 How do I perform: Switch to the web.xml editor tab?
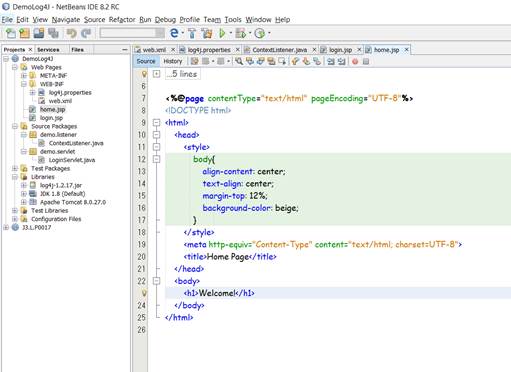(154, 50)
